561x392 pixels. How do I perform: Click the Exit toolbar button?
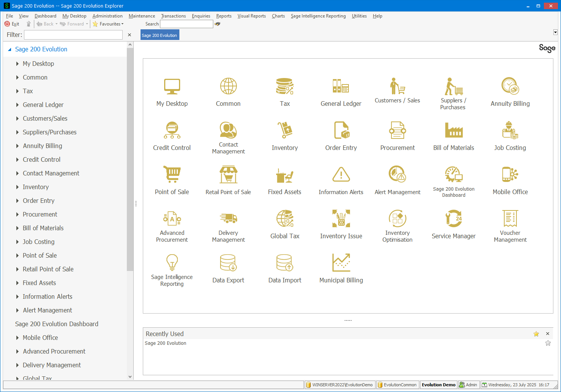(12, 24)
